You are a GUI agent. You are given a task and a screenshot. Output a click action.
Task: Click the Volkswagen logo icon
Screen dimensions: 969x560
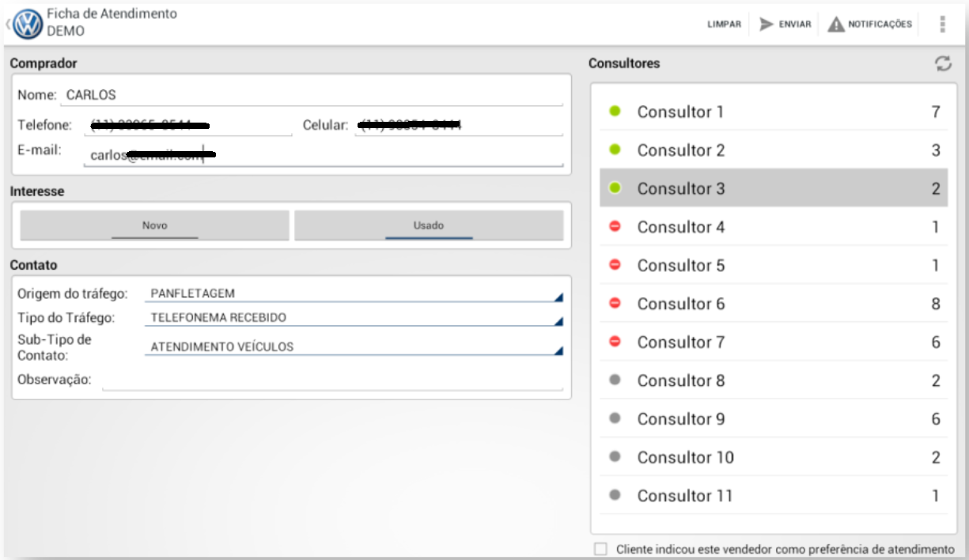[x=28, y=25]
